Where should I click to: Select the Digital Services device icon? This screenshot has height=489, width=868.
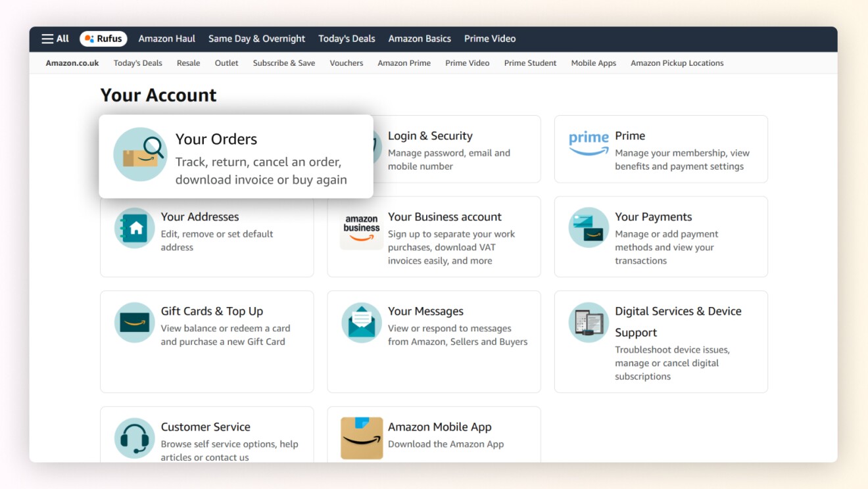588,323
